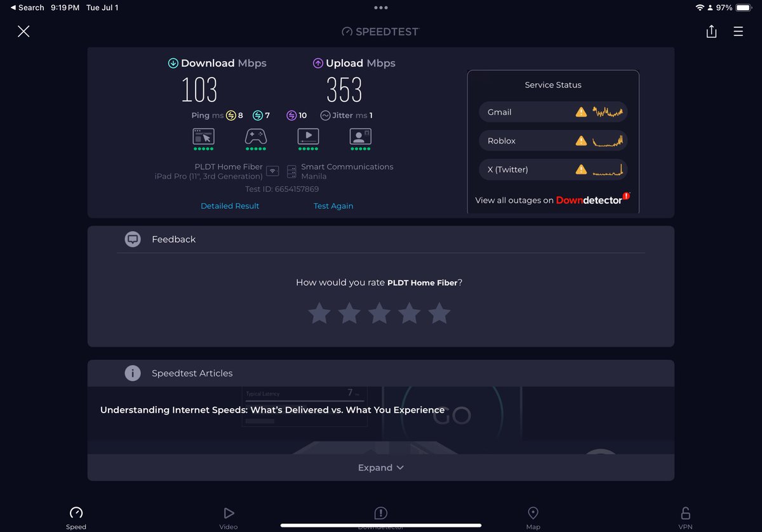Viewport: 762px width, 532px height.
Task: Tap the X (Twitter) warning triangle icon
Action: (581, 170)
